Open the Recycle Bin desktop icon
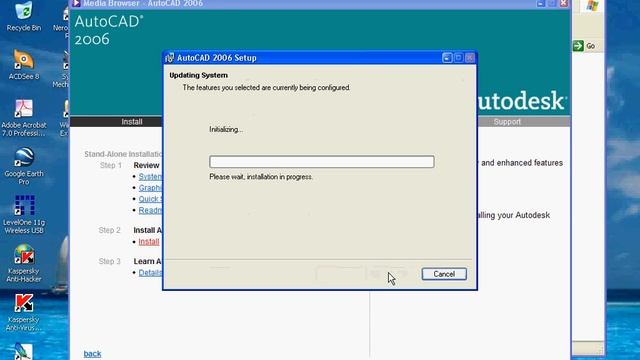 (24, 16)
